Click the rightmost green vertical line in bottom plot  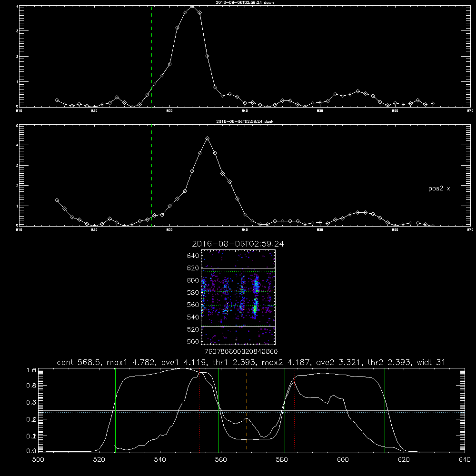385,410
